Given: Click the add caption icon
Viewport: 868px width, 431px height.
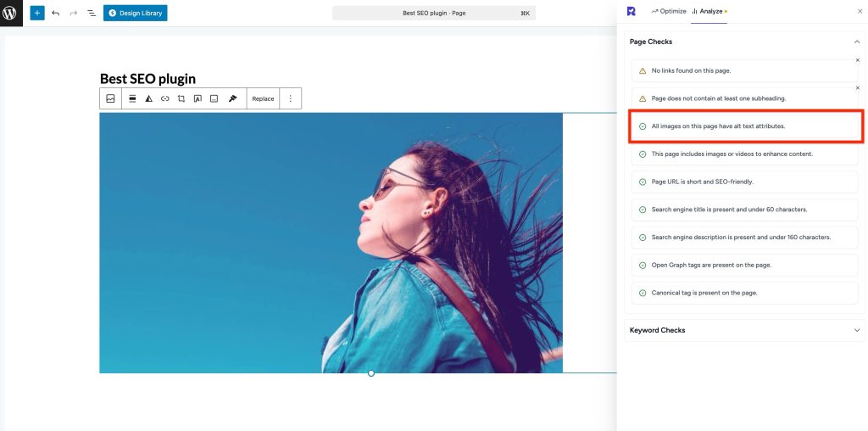Looking at the screenshot, I should click(x=214, y=98).
